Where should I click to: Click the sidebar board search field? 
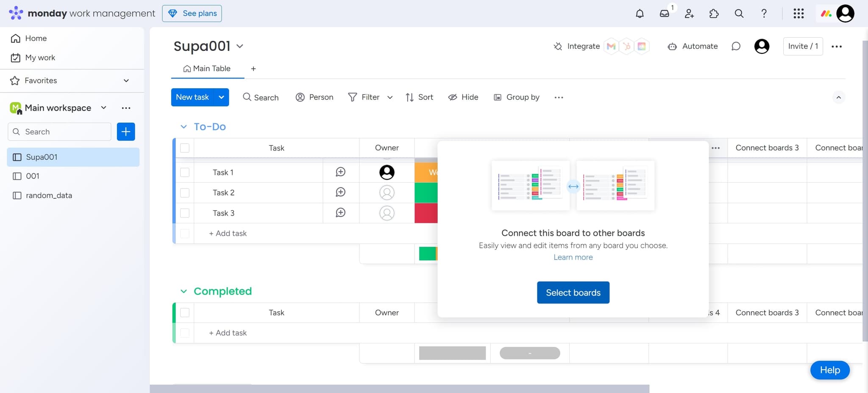59,131
